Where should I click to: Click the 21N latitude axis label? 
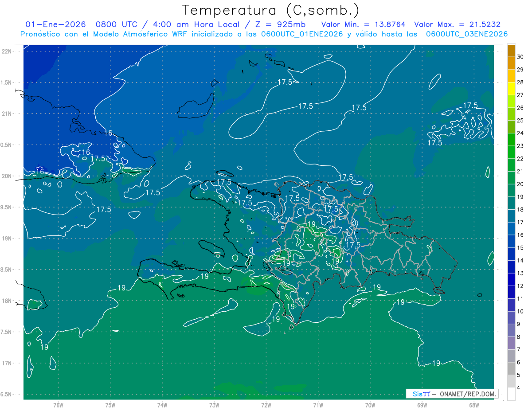[7, 114]
